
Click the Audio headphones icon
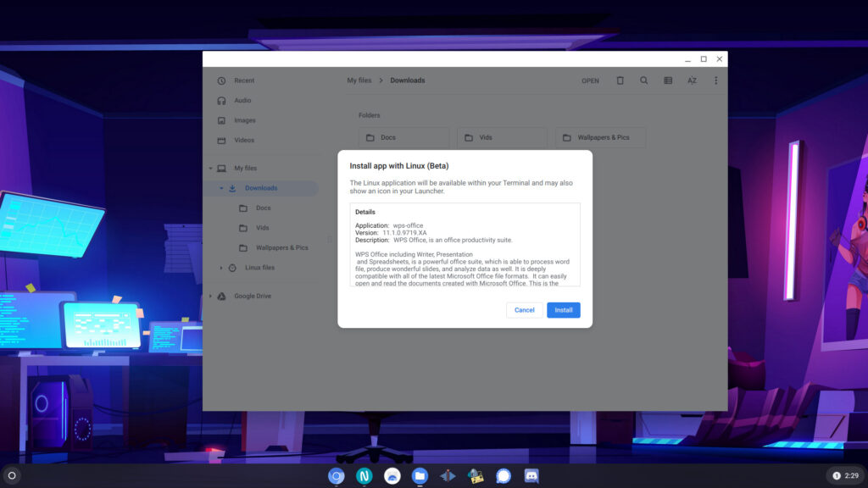coord(221,101)
